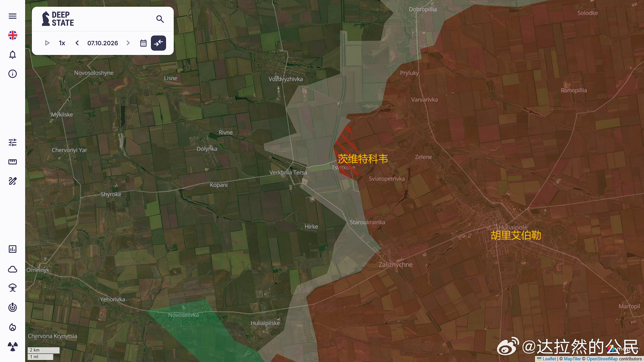
Task: Click the Staroukrainka label
Action: point(367,222)
